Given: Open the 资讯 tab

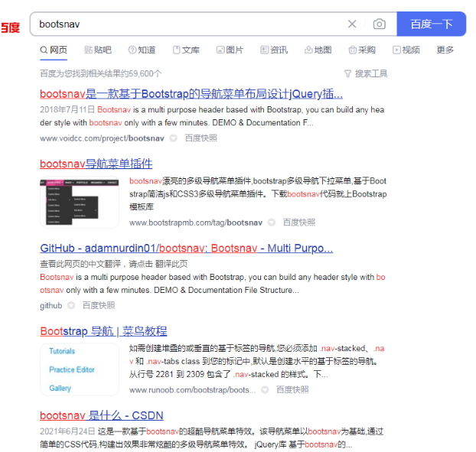Looking at the screenshot, I should click(x=274, y=50).
